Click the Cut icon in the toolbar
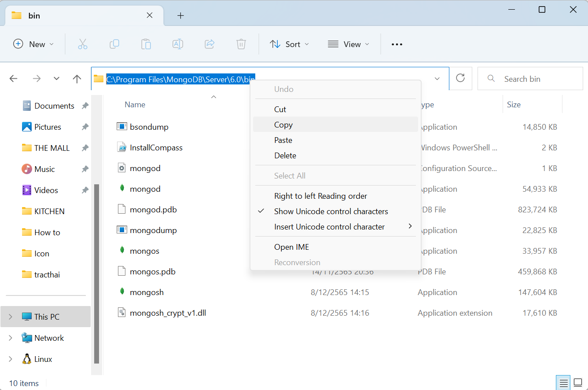Viewport: 588px width, 390px height. pos(83,44)
